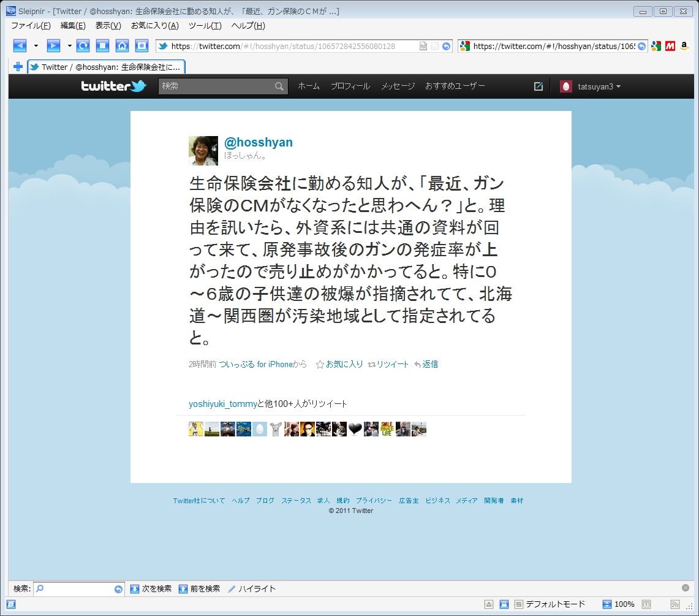
Task: Open the 表示(V) menu
Action: [x=108, y=25]
